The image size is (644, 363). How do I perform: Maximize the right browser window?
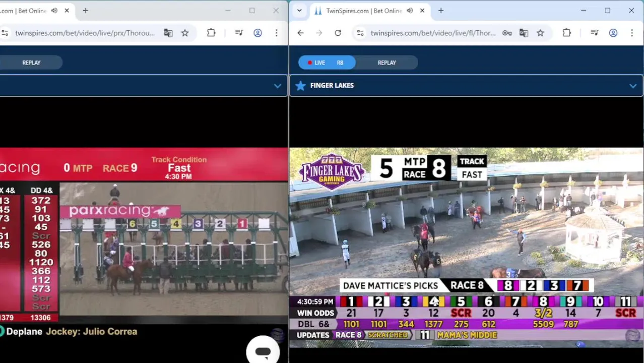pyautogui.click(x=607, y=11)
